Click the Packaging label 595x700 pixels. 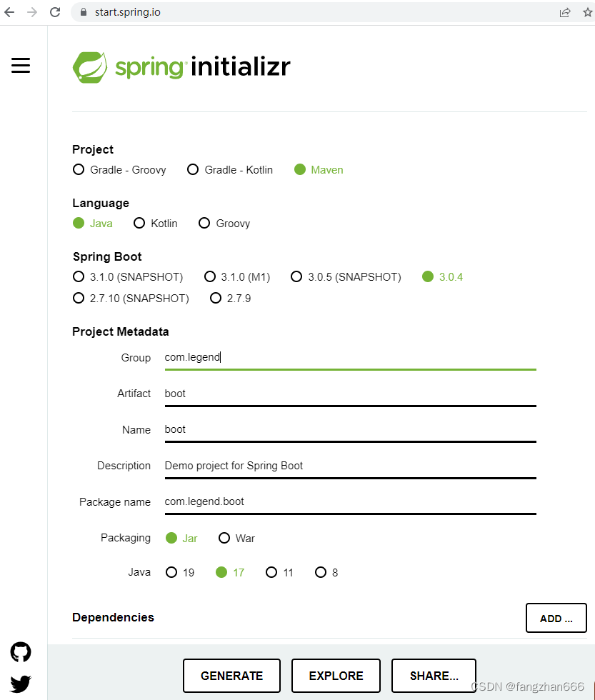coord(126,538)
